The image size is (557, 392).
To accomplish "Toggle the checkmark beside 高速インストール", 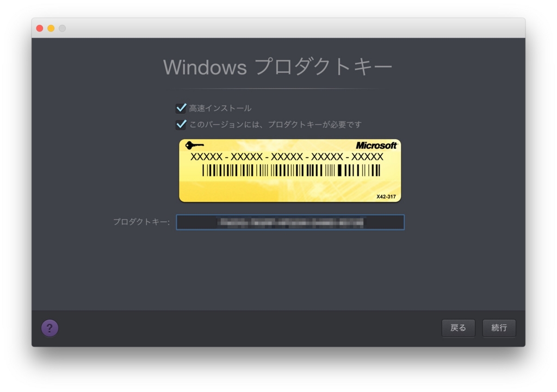I will click(181, 108).
